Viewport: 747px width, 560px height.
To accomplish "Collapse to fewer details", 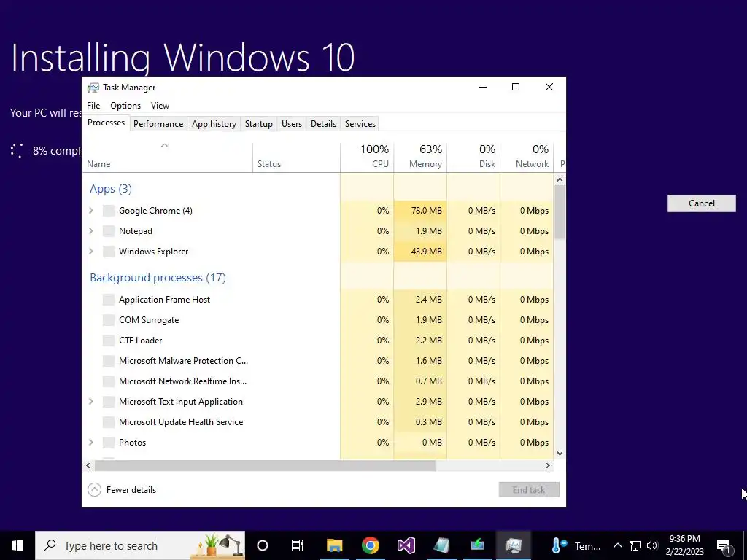I will point(122,489).
